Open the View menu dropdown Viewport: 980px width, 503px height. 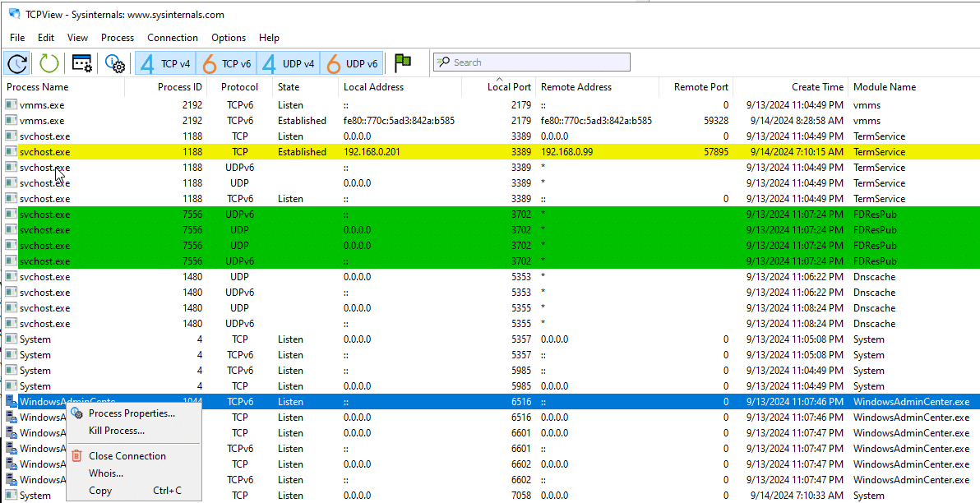point(77,38)
